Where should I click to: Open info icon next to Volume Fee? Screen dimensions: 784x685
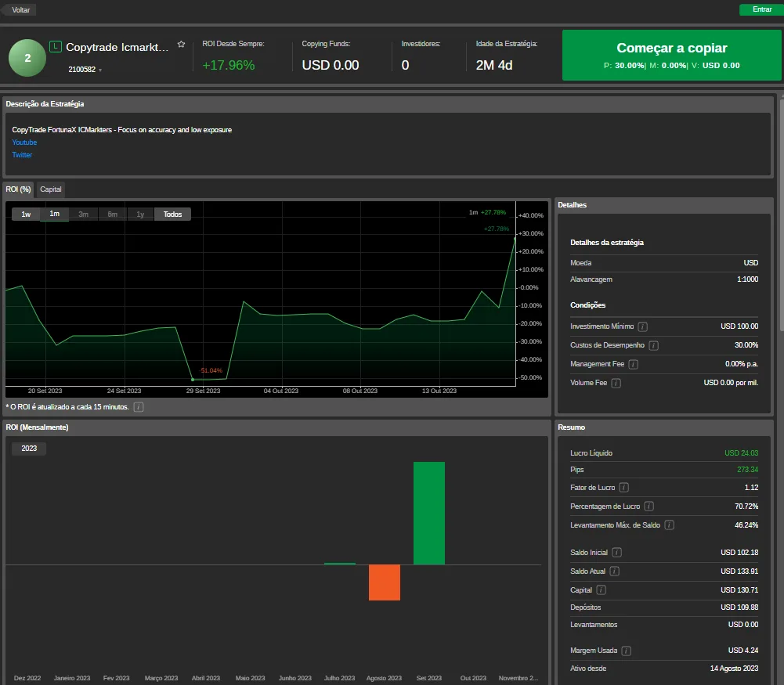tap(616, 384)
